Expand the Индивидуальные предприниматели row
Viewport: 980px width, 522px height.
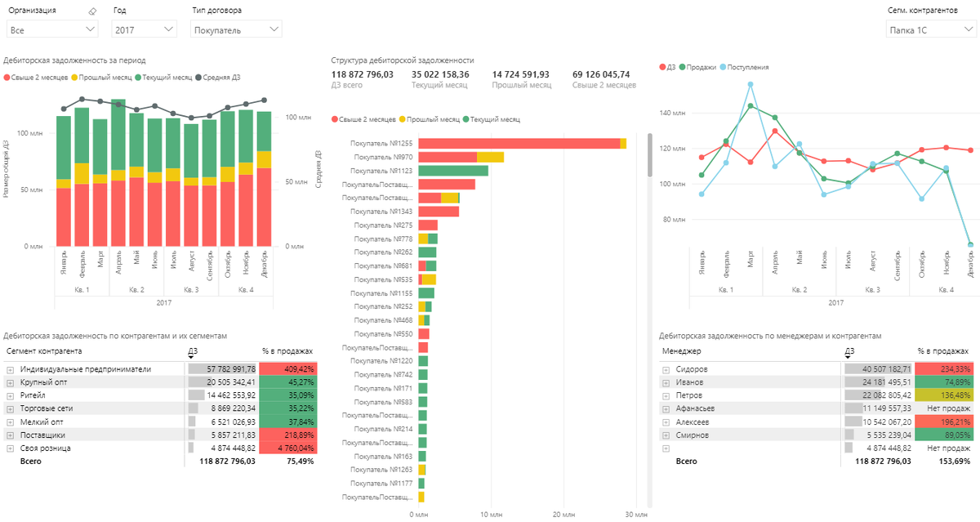pyautogui.click(x=11, y=369)
